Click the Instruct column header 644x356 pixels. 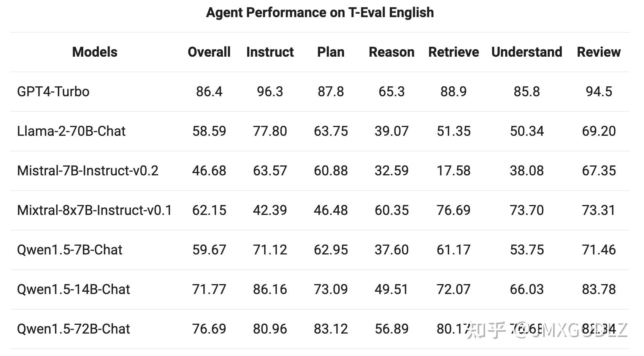pos(270,52)
